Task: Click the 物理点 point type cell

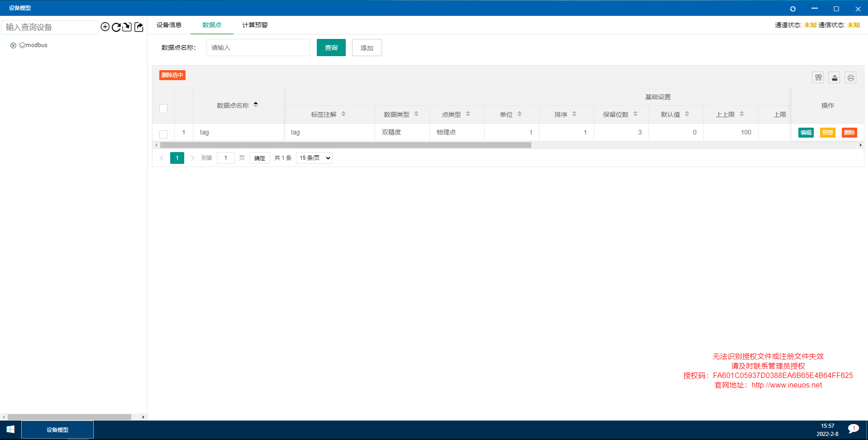Action: 457,132
